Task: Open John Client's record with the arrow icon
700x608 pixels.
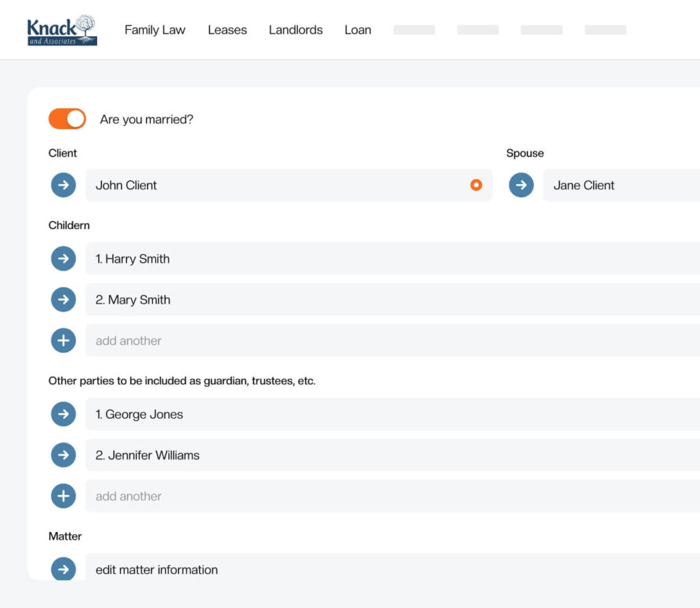Action: point(63,185)
